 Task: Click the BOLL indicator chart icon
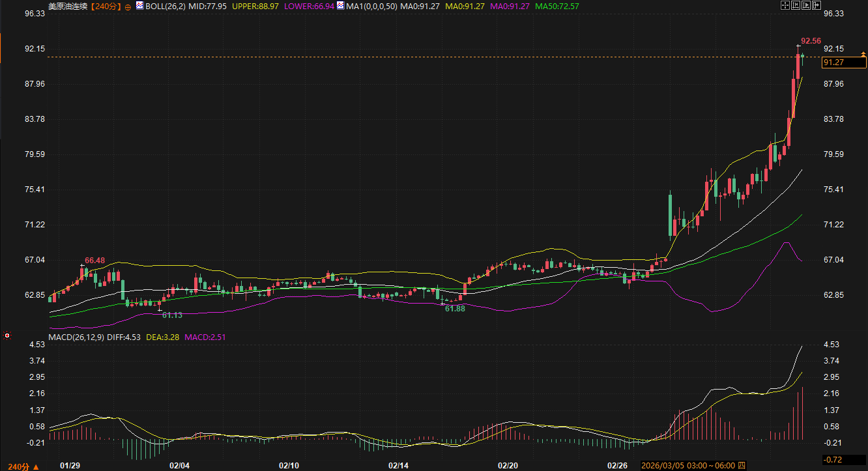(139, 6)
